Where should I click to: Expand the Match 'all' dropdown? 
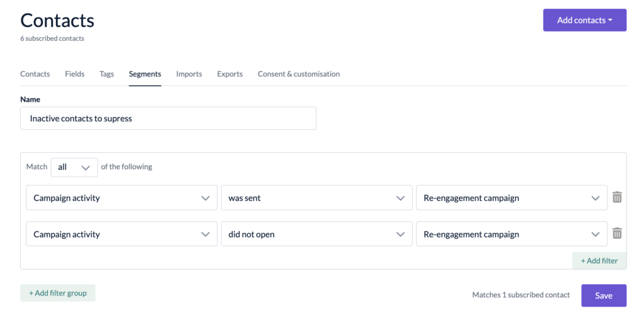[x=74, y=167]
